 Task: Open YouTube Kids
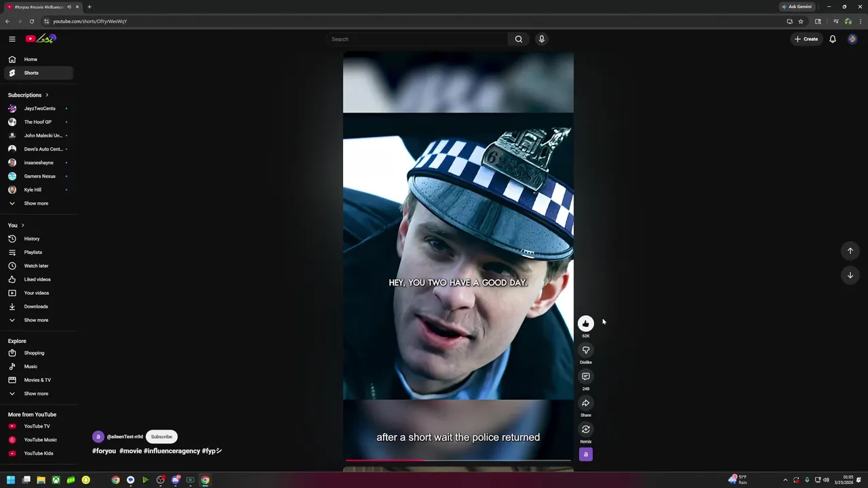tap(38, 453)
